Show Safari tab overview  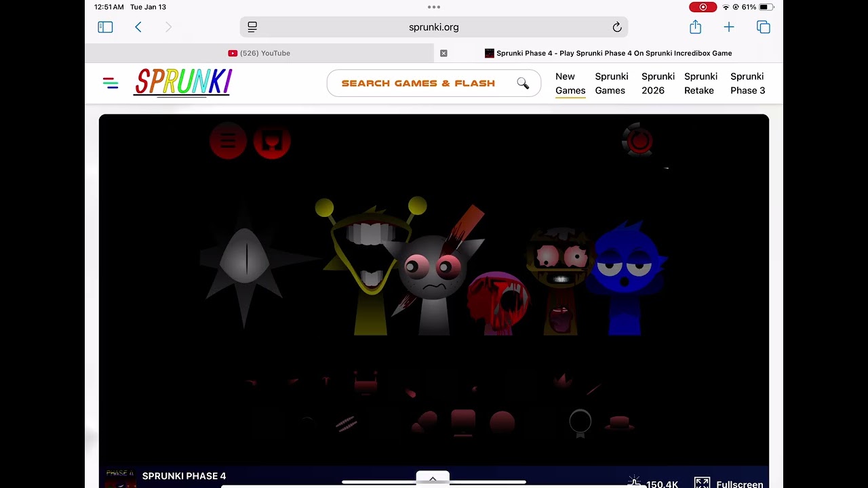point(764,27)
